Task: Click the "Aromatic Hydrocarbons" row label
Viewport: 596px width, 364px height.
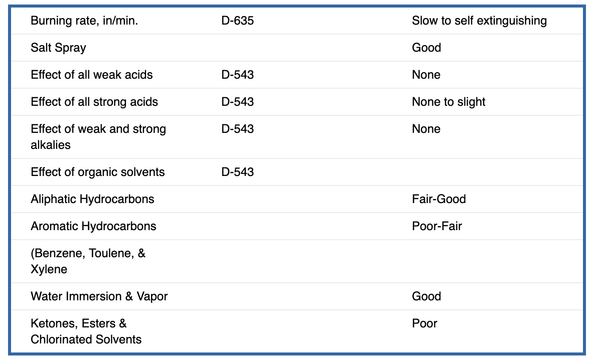Action: [93, 226]
